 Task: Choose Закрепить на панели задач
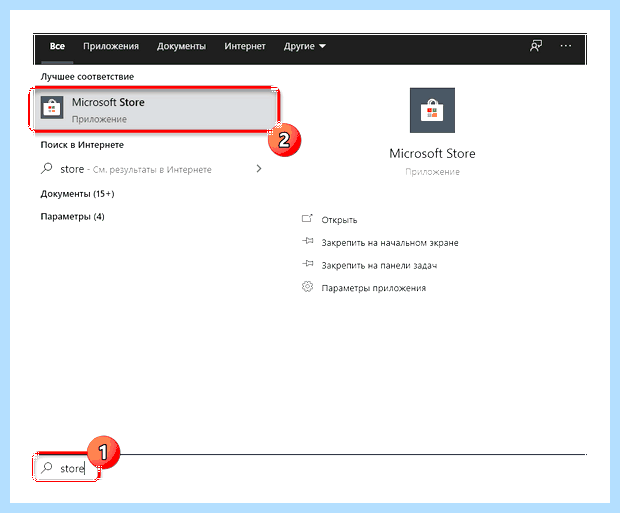[379, 265]
